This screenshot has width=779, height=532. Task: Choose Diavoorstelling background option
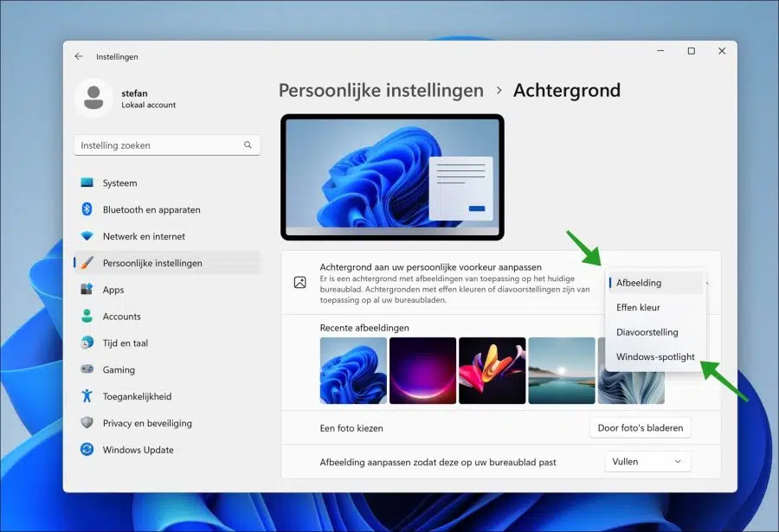655,332
